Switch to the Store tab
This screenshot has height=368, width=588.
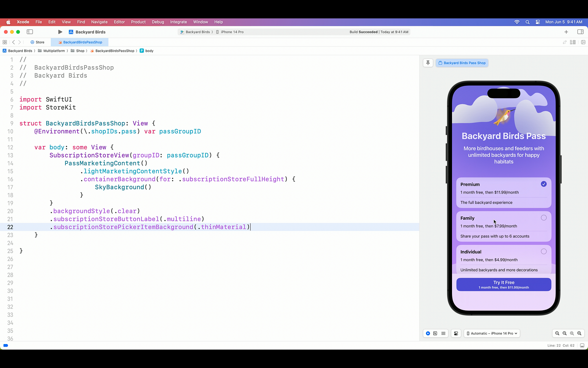[x=37, y=42]
